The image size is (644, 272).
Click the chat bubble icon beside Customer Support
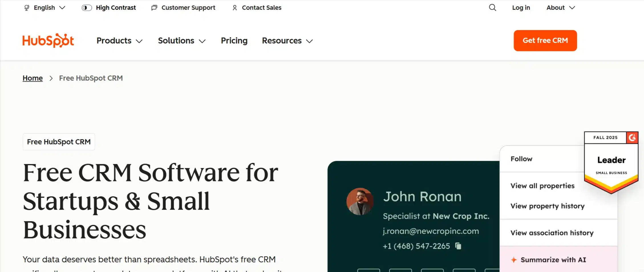pos(154,8)
